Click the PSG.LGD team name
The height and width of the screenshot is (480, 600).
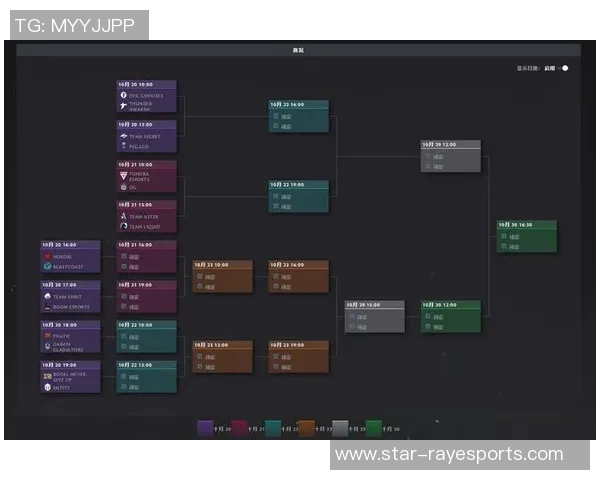[x=139, y=146]
